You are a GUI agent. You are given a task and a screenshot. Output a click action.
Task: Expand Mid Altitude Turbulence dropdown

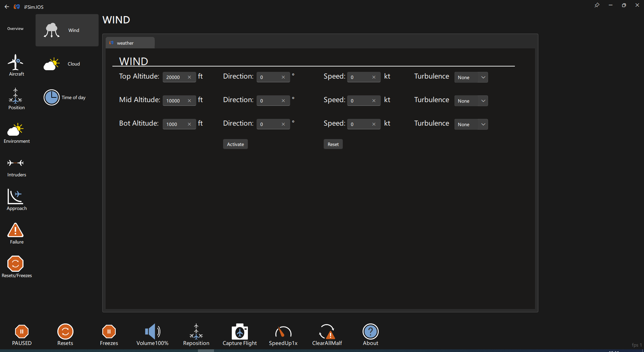(471, 101)
